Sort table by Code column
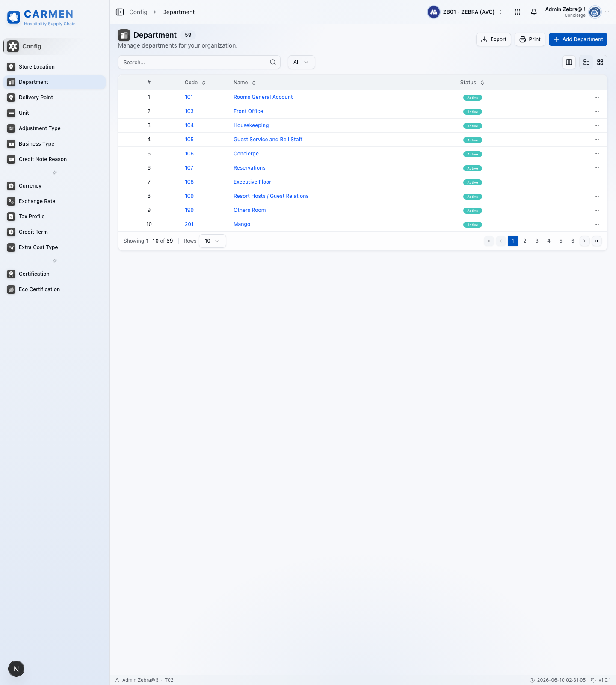 195,83
